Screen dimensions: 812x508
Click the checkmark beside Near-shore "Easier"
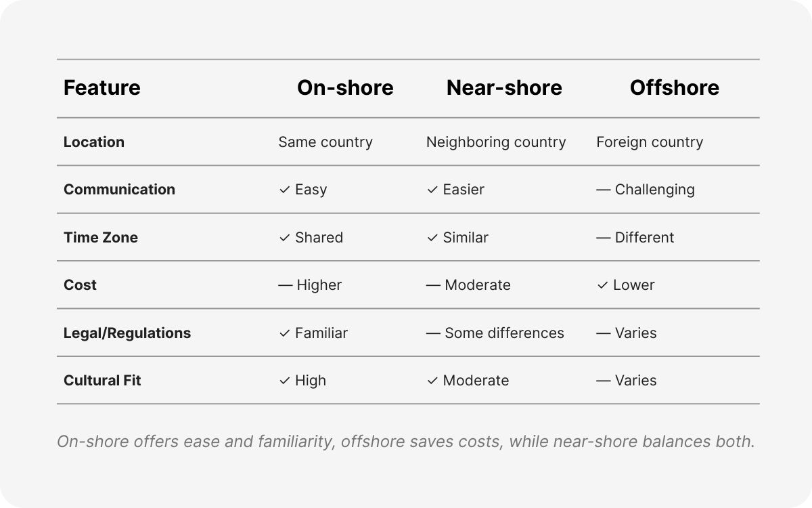432,190
